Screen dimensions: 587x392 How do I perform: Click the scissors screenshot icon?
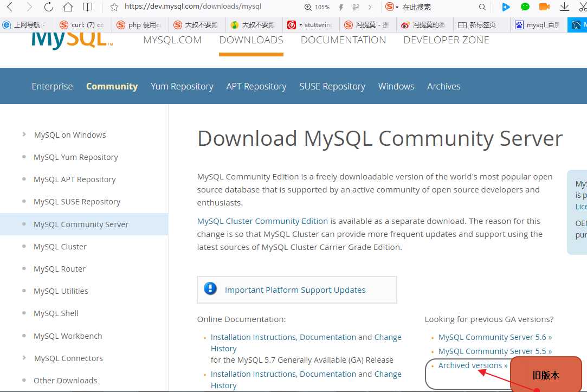tap(583, 7)
